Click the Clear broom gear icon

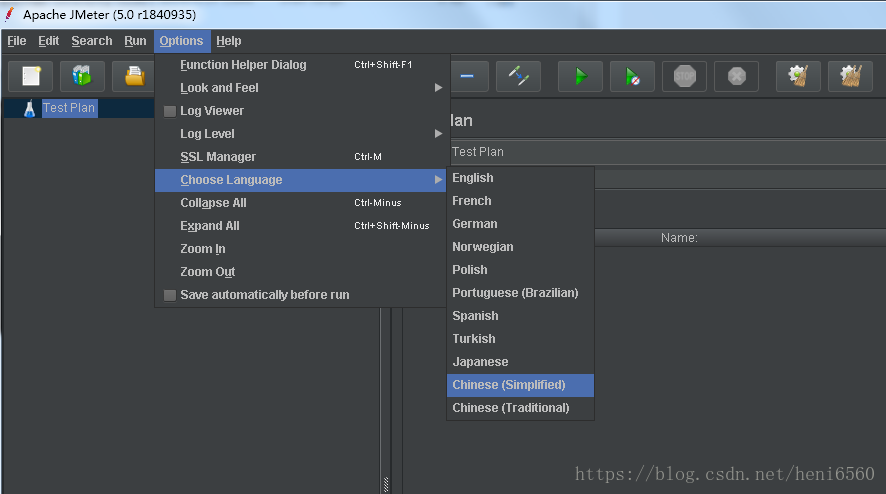click(x=798, y=76)
